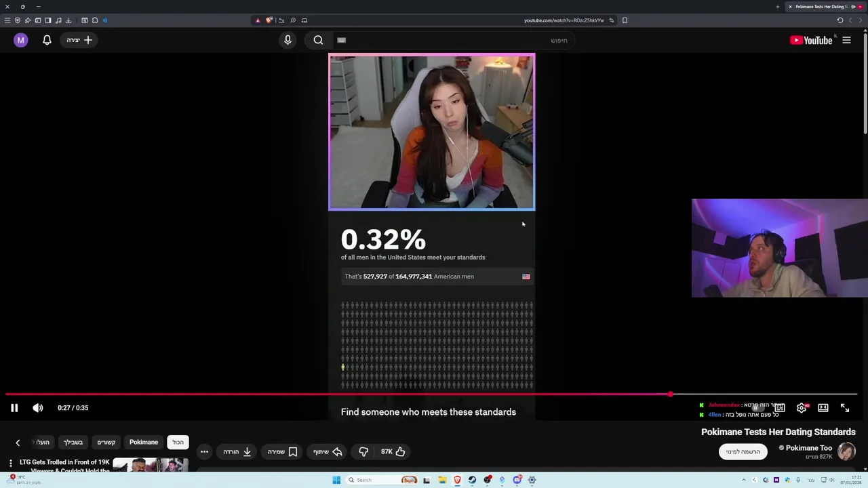Bookmark this page in the address bar
Screen dimensions: 868x488
pyautogui.click(x=625, y=20)
